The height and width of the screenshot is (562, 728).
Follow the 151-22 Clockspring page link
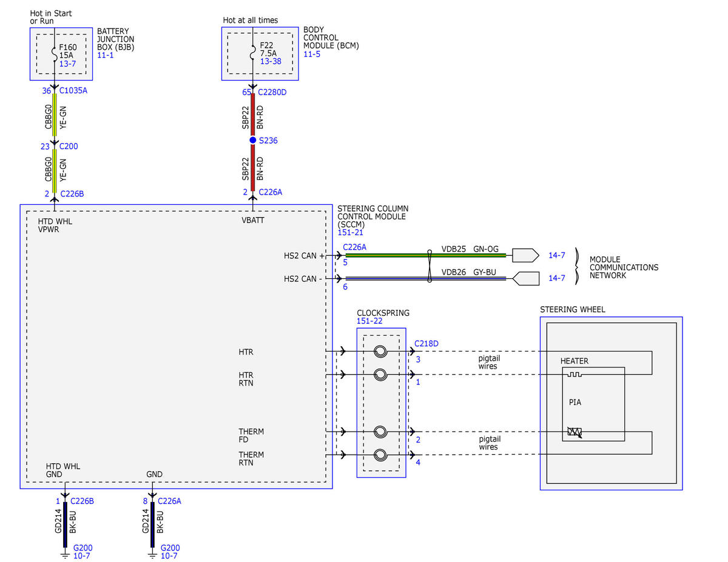tap(369, 321)
